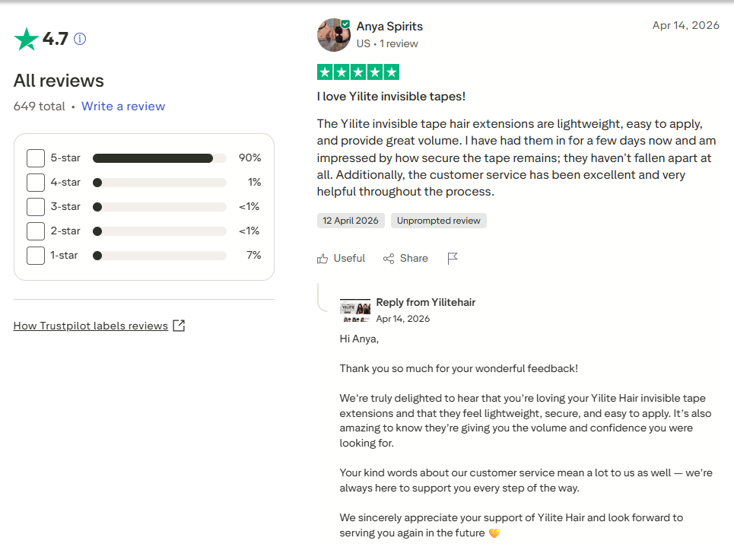The height and width of the screenshot is (560, 734).
Task: Click the 5-star percentage bar
Action: pyautogui.click(x=160, y=158)
